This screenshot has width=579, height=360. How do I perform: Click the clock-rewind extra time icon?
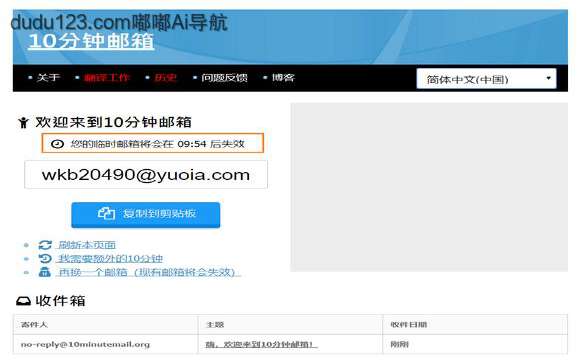pos(45,258)
